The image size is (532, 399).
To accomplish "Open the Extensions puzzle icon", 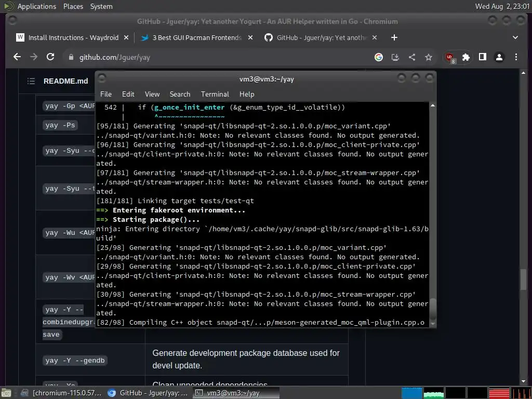I will point(466,57).
